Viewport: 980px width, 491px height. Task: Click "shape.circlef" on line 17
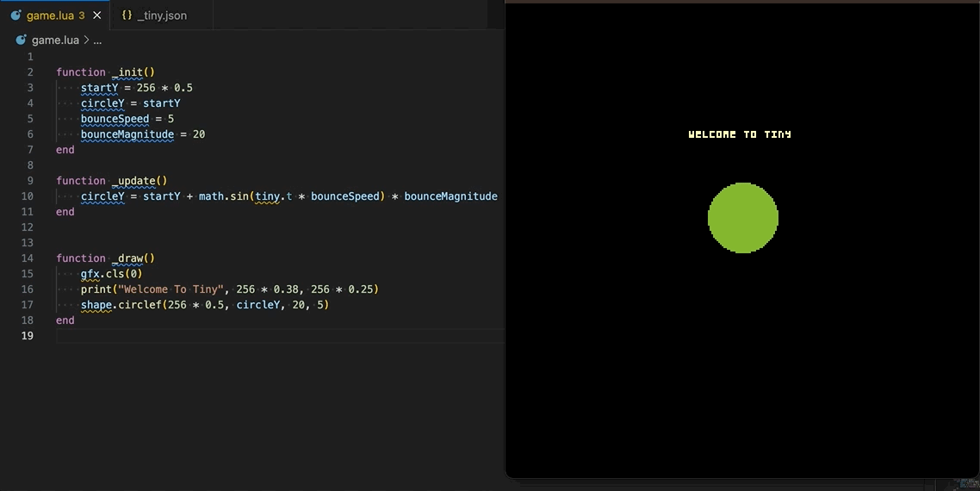(x=121, y=305)
